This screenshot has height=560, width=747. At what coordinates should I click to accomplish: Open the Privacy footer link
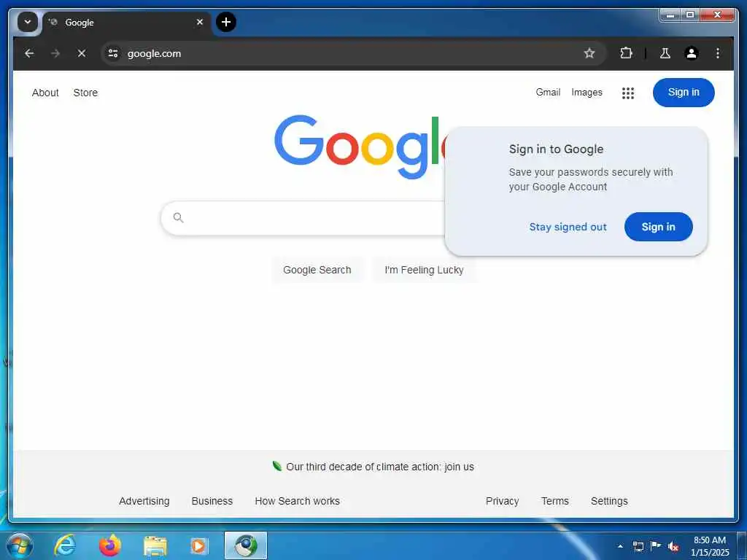502,501
